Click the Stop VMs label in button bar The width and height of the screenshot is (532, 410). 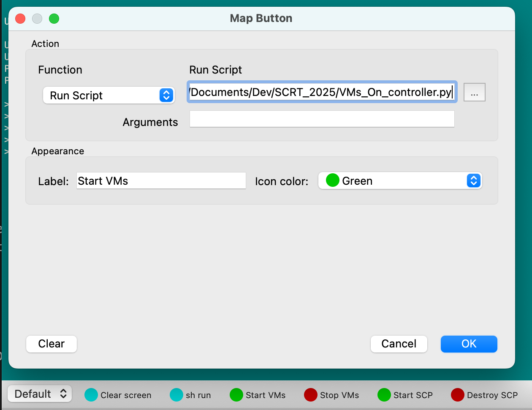pyautogui.click(x=339, y=395)
